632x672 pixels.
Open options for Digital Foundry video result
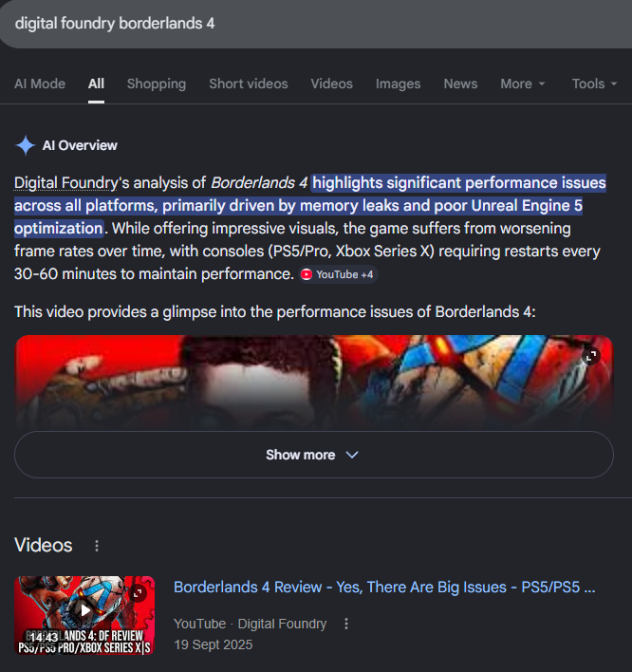tap(346, 624)
